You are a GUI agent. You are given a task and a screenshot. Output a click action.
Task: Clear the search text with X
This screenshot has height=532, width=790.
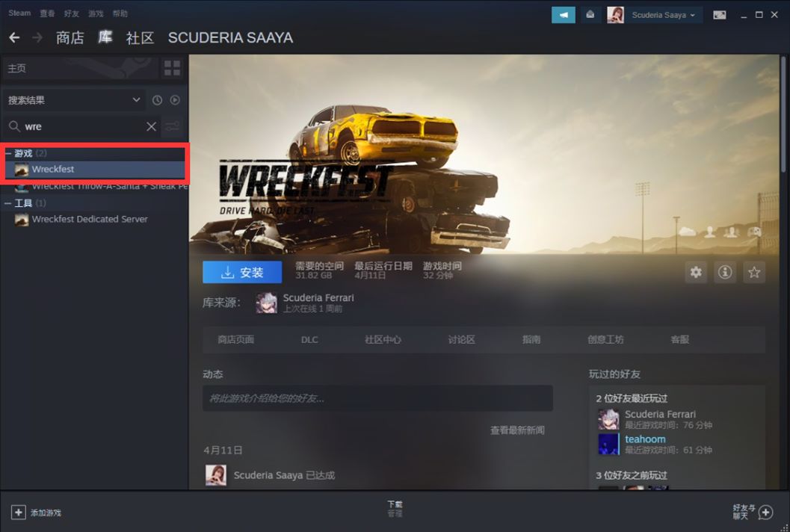151,126
